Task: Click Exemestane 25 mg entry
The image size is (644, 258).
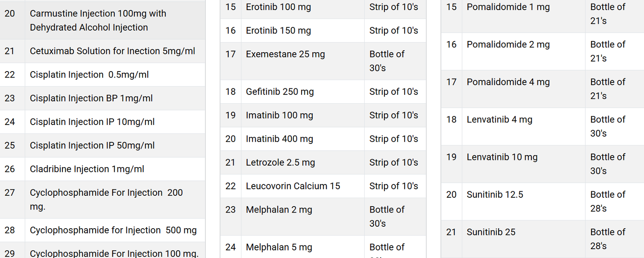Action: [x=285, y=54]
